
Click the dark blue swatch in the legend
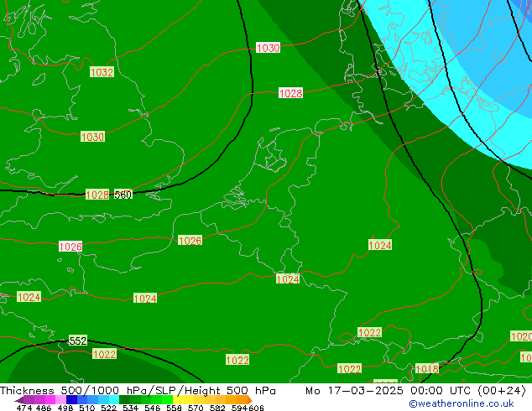point(73,399)
